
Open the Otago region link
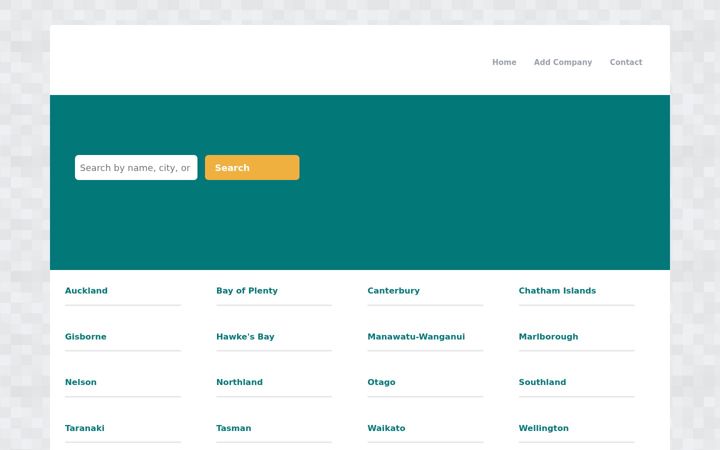point(381,382)
